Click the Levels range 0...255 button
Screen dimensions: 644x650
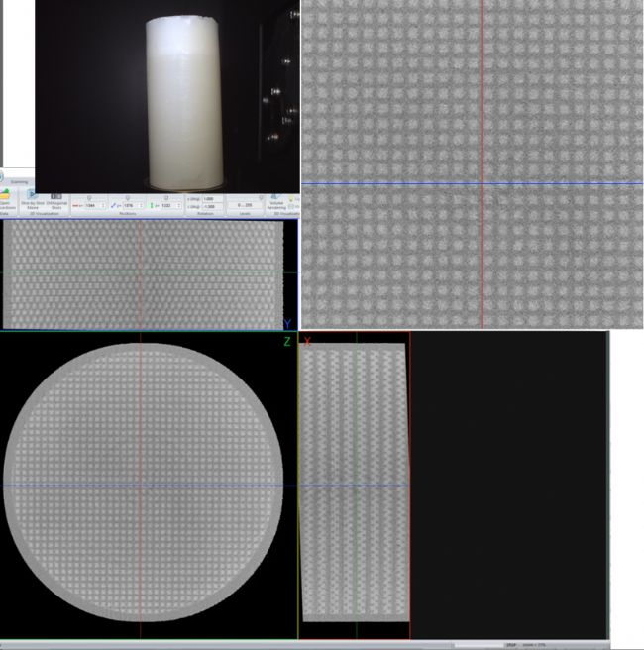(244, 205)
